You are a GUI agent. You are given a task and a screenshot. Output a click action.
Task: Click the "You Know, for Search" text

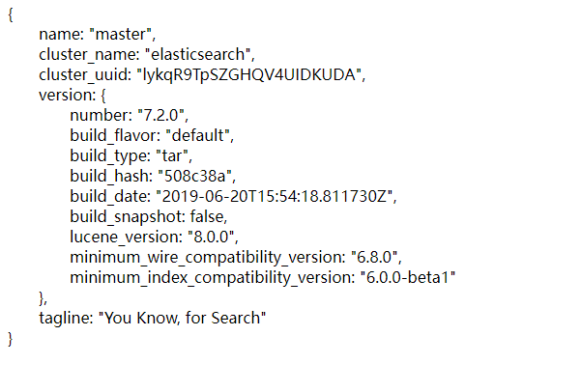(x=182, y=319)
